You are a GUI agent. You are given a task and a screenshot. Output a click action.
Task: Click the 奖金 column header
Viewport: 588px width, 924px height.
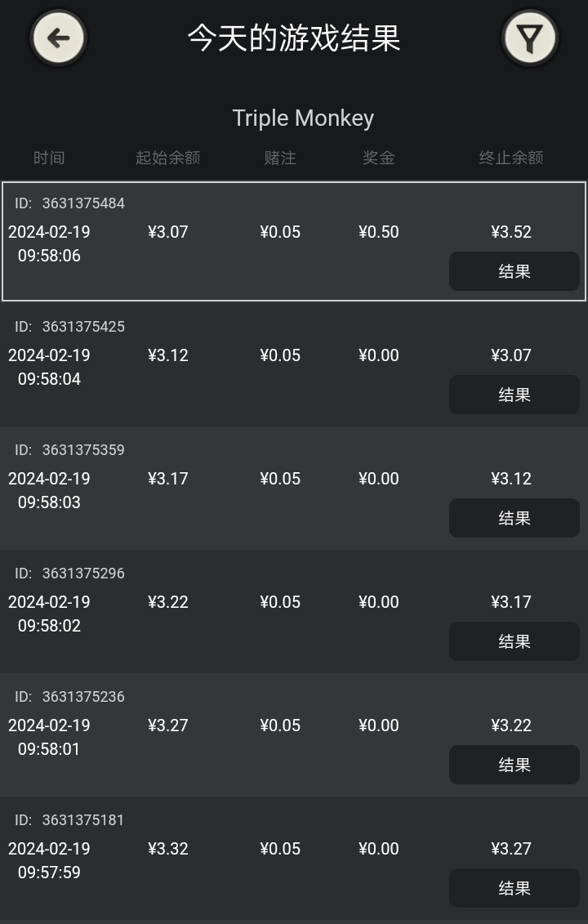378,158
